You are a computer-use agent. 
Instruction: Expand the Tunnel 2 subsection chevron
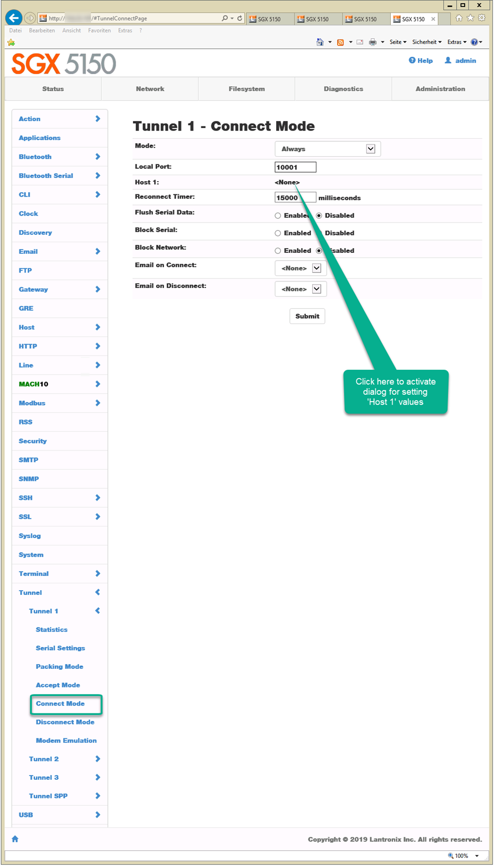(x=98, y=759)
